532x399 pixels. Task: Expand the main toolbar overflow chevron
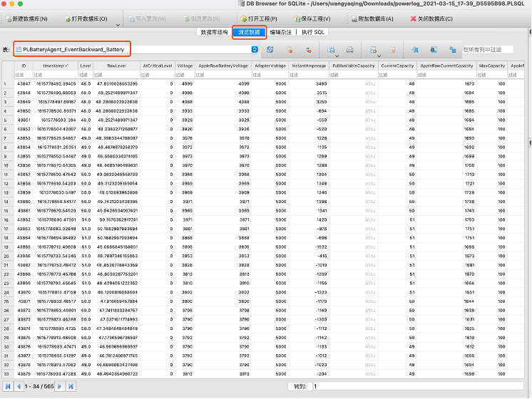pyautogui.click(x=118, y=25)
